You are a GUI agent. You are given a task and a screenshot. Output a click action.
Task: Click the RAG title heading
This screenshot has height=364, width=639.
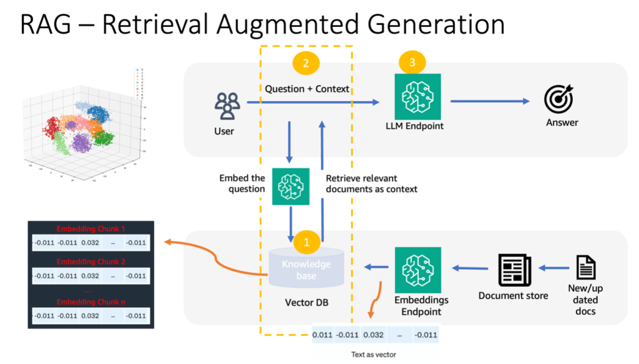262,24
